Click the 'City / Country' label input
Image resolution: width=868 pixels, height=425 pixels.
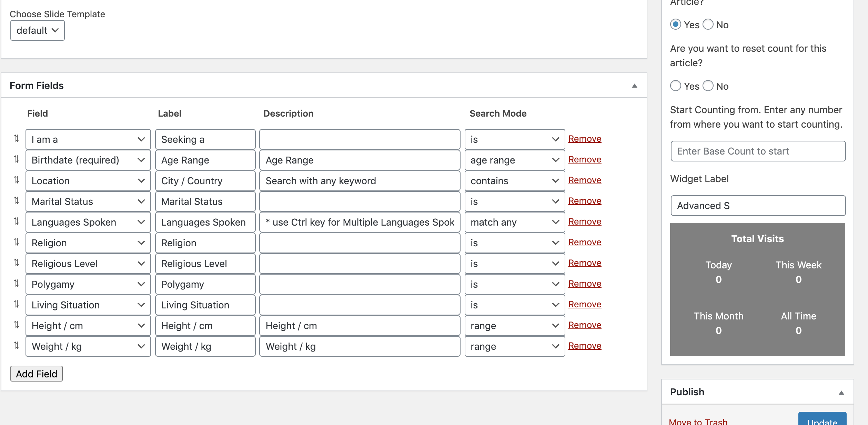[x=205, y=181]
